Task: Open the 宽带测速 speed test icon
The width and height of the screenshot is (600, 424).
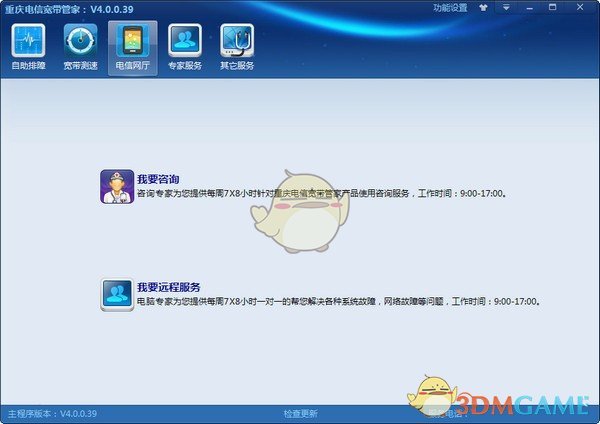Action: pyautogui.click(x=80, y=41)
